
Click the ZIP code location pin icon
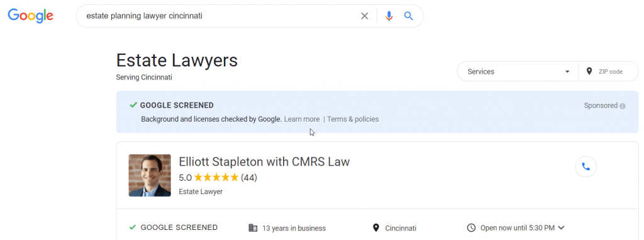[589, 72]
